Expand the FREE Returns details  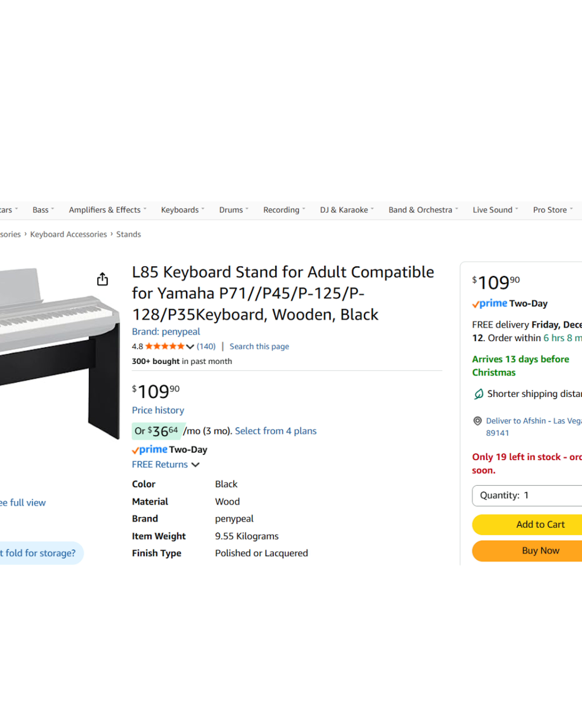click(x=165, y=465)
